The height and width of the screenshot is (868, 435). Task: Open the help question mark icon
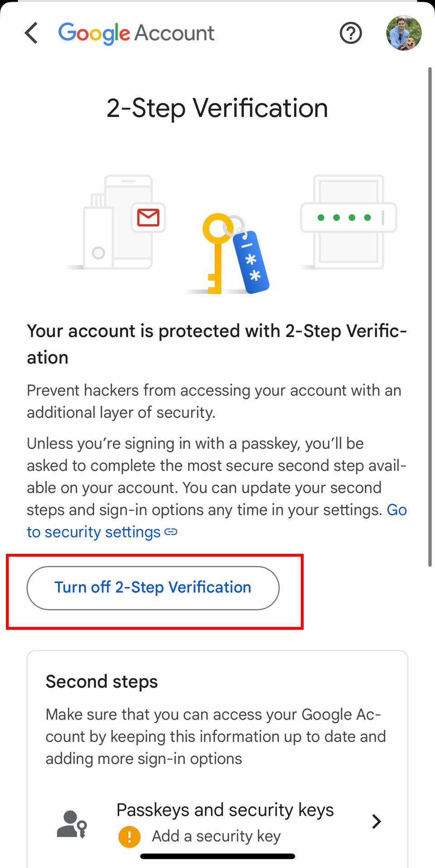pos(351,33)
